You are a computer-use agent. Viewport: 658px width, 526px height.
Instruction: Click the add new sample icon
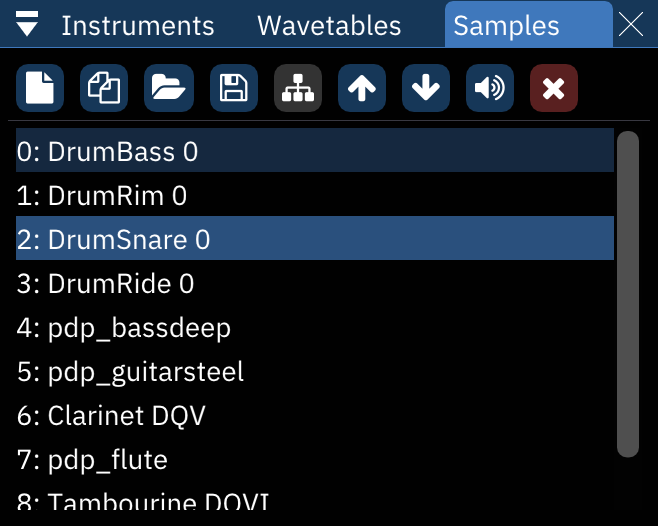(40, 88)
